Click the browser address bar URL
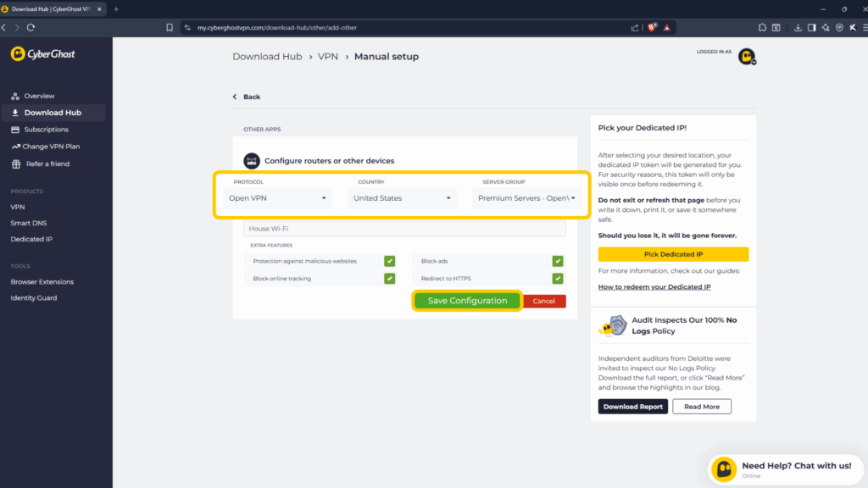Screen dimensions: 868x488 click(277, 28)
